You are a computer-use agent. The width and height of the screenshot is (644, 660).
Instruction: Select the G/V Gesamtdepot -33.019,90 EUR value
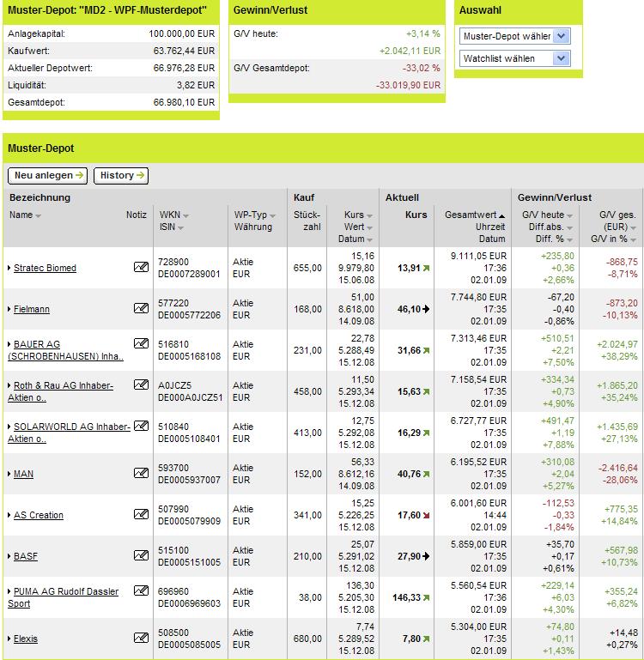point(408,85)
